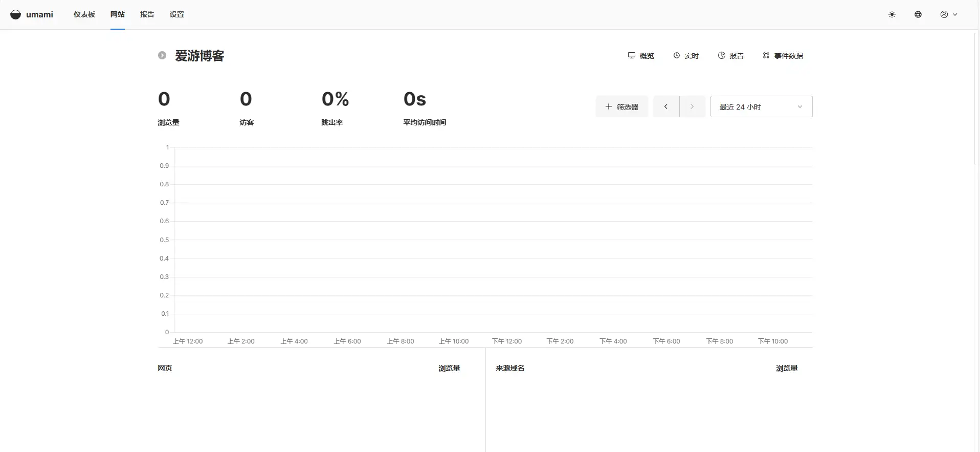Open the 仪表板 dashboard page

84,14
